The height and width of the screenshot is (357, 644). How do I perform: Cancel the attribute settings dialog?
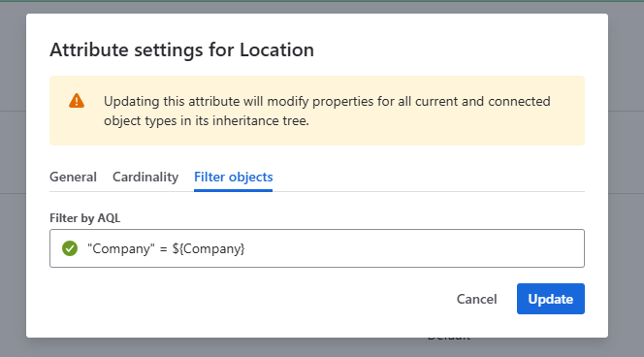476,299
